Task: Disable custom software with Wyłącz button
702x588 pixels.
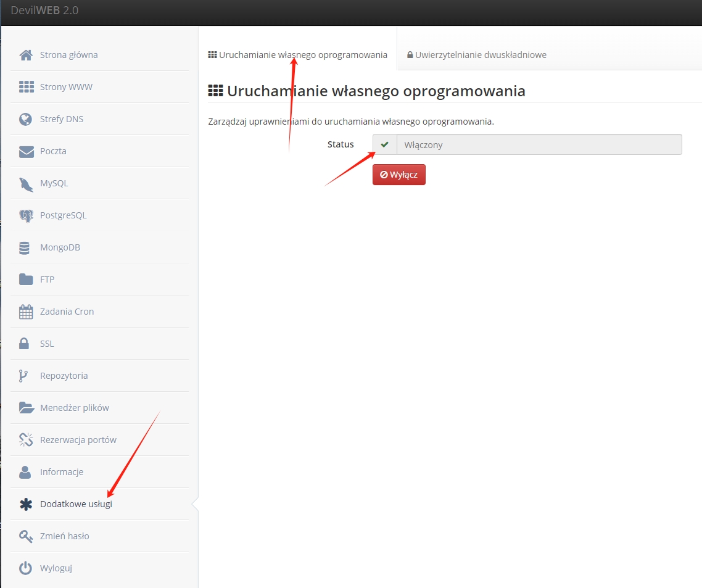Action: (x=398, y=175)
